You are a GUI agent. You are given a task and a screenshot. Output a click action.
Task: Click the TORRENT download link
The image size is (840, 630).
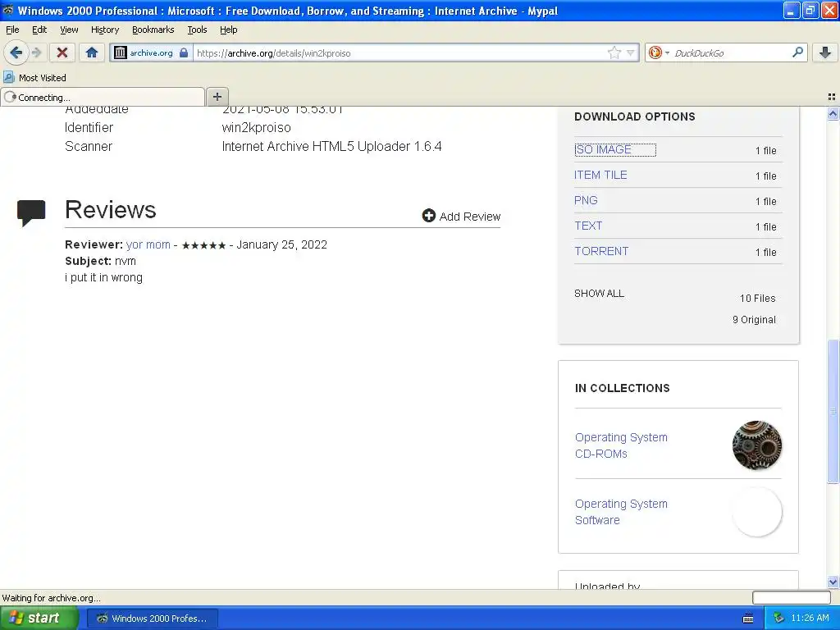click(601, 251)
